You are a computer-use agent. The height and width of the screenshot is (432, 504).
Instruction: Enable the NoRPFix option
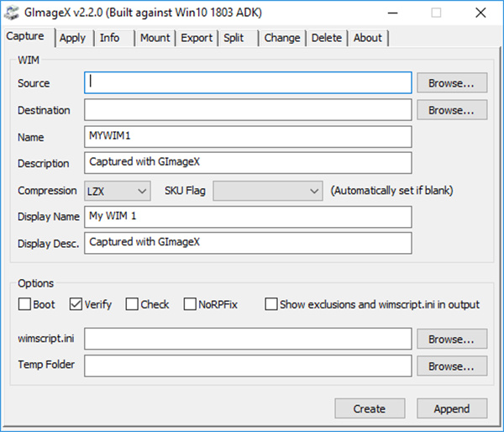click(191, 304)
